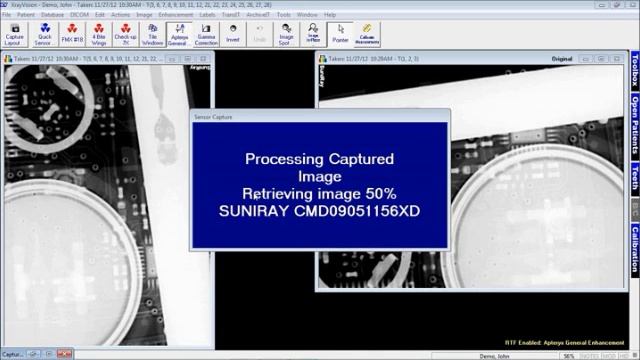Open the DICOM menu
The height and width of the screenshot is (360, 640).
tap(80, 15)
